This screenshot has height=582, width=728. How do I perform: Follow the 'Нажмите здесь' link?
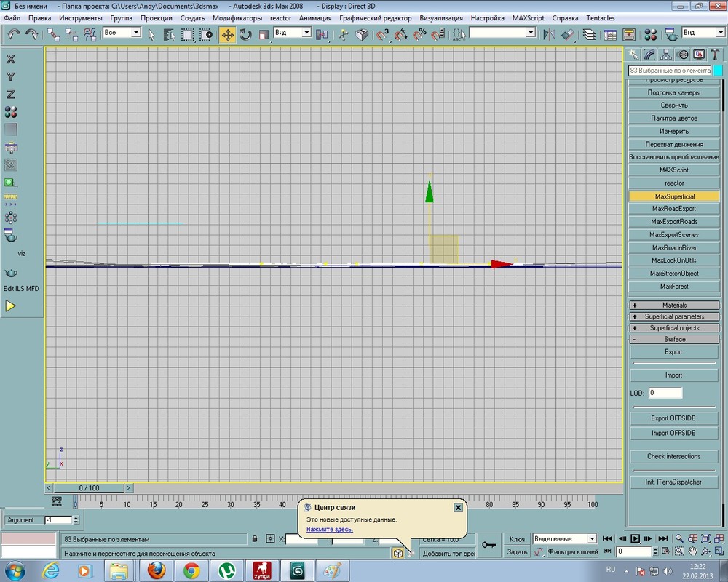tap(329, 530)
